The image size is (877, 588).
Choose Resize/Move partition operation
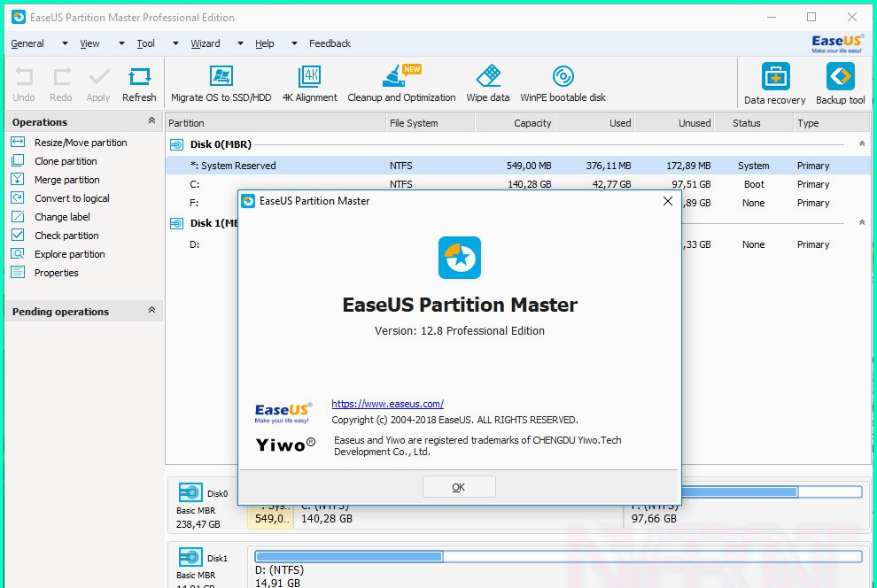81,143
